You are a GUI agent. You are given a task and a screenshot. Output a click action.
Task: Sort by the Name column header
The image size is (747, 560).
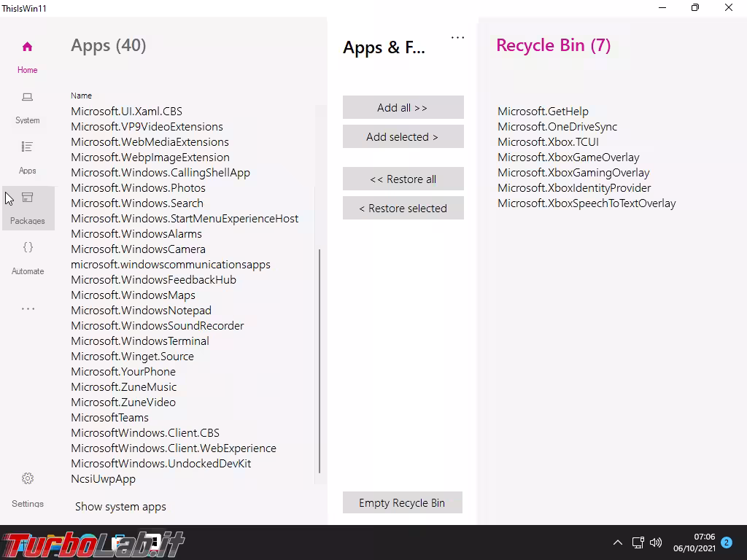click(x=82, y=96)
